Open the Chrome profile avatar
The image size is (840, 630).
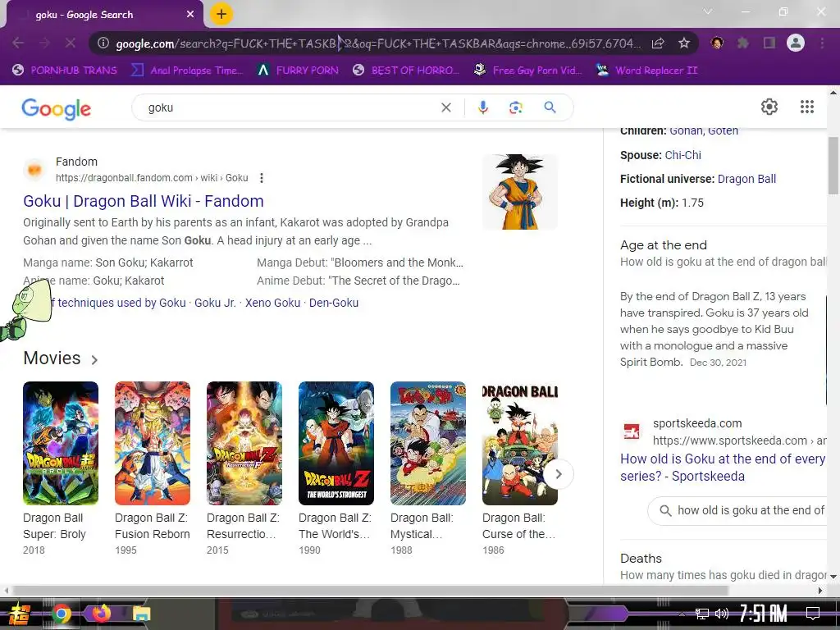click(796, 43)
